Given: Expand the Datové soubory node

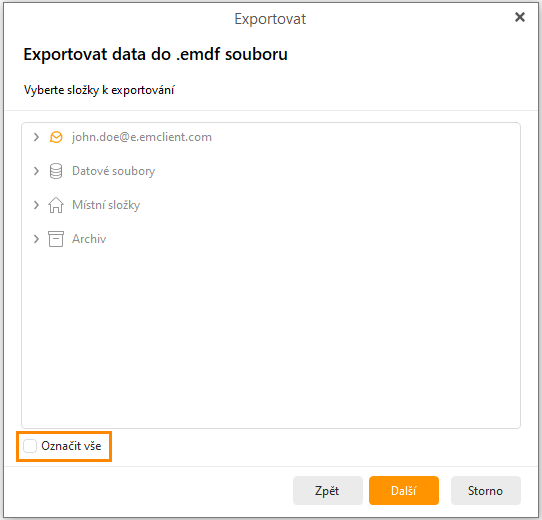Looking at the screenshot, I should coord(36,171).
